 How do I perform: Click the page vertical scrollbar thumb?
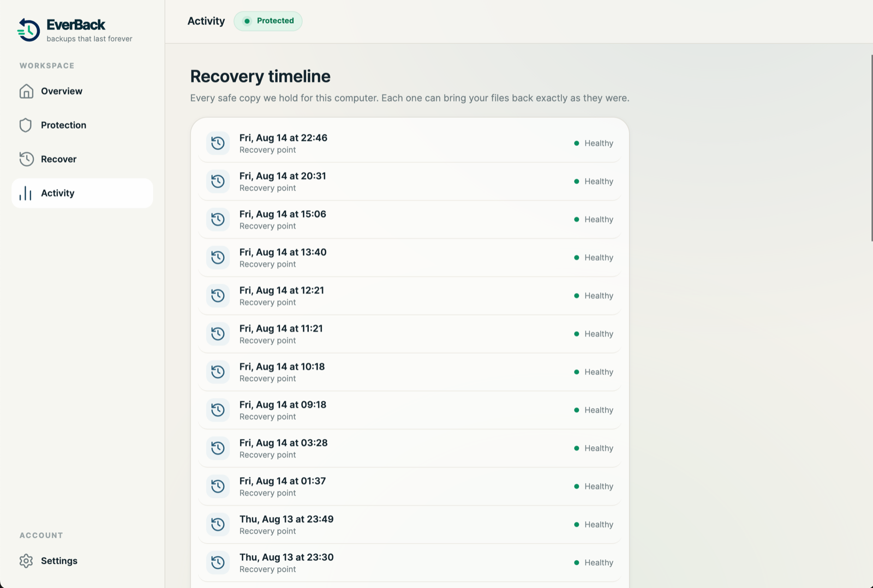[x=871, y=148]
